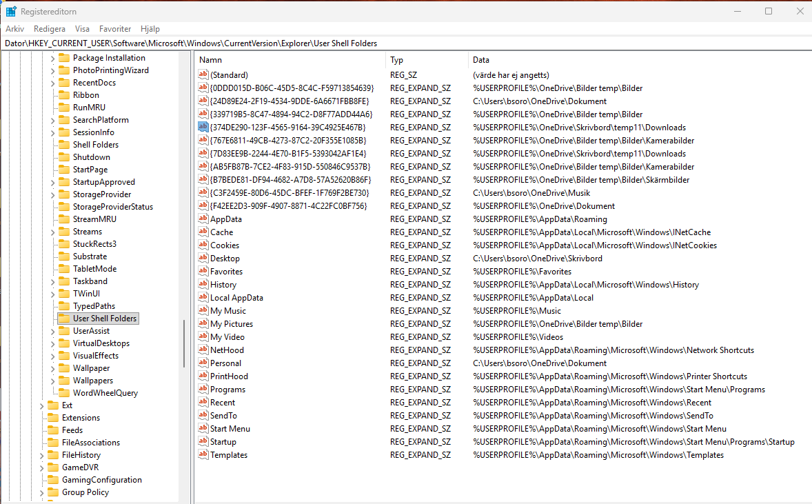The width and height of the screenshot is (812, 504).
Task: Select the WordWheelQuery key
Action: tap(105, 392)
